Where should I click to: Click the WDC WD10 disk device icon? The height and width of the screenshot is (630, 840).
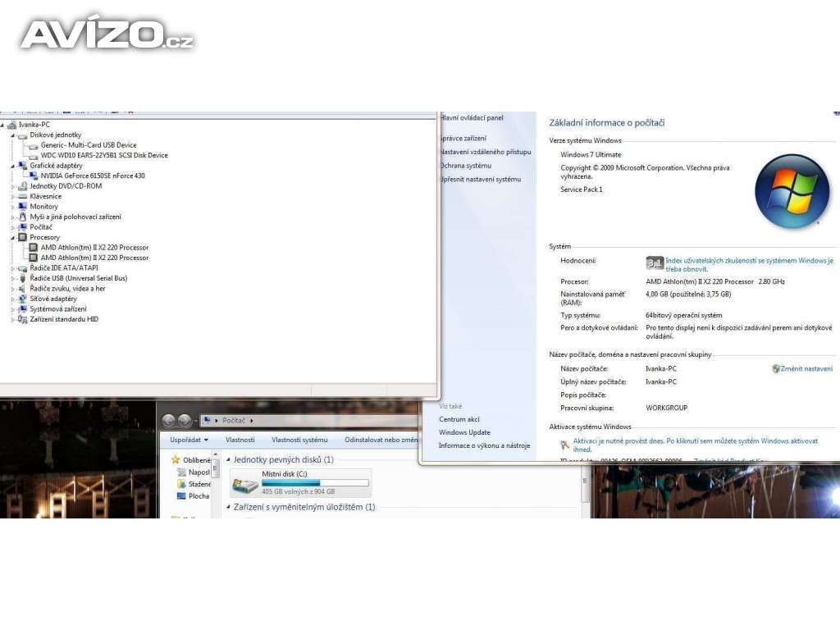(x=34, y=155)
